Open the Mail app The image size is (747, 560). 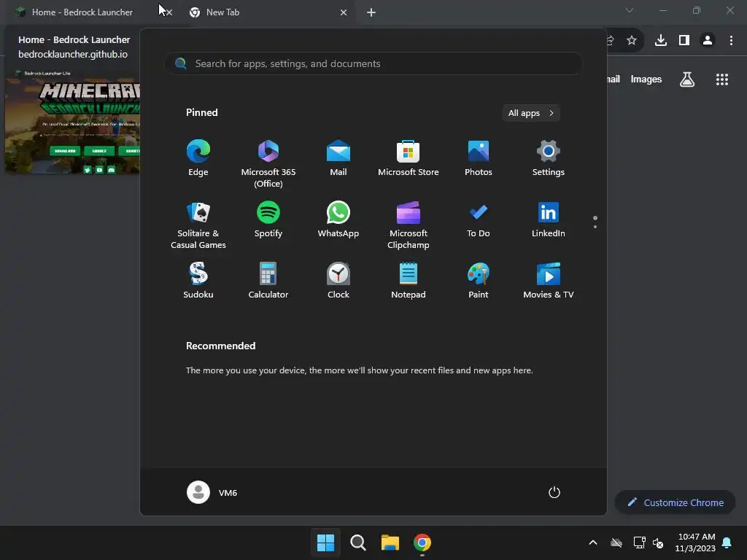point(338,158)
